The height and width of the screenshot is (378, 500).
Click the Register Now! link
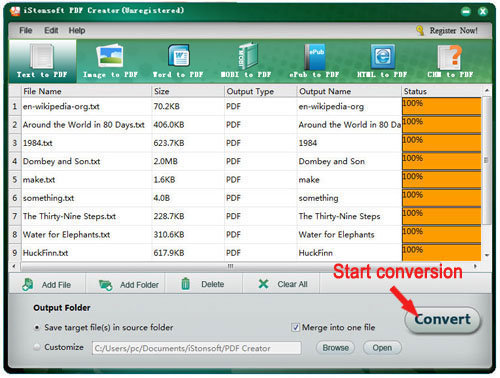pos(454,31)
